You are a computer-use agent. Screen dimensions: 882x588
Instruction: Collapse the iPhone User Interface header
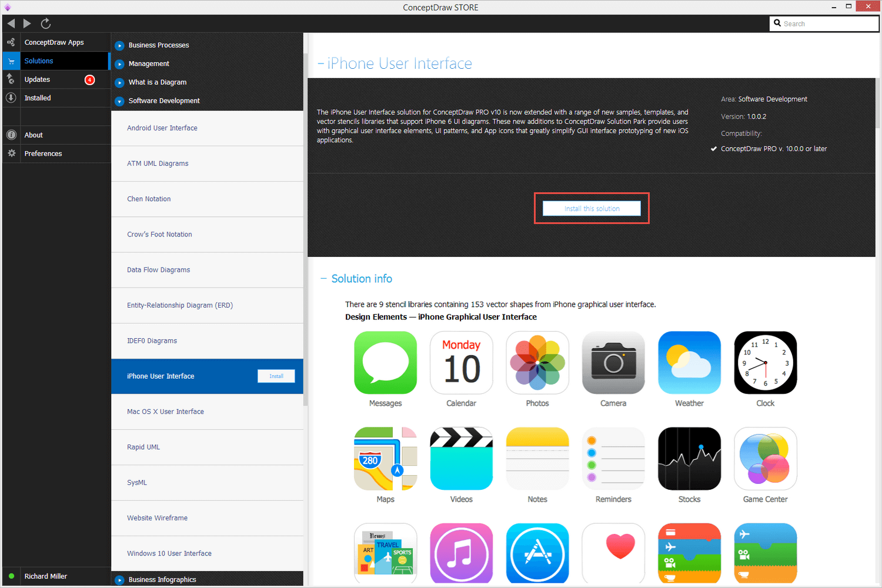point(321,64)
